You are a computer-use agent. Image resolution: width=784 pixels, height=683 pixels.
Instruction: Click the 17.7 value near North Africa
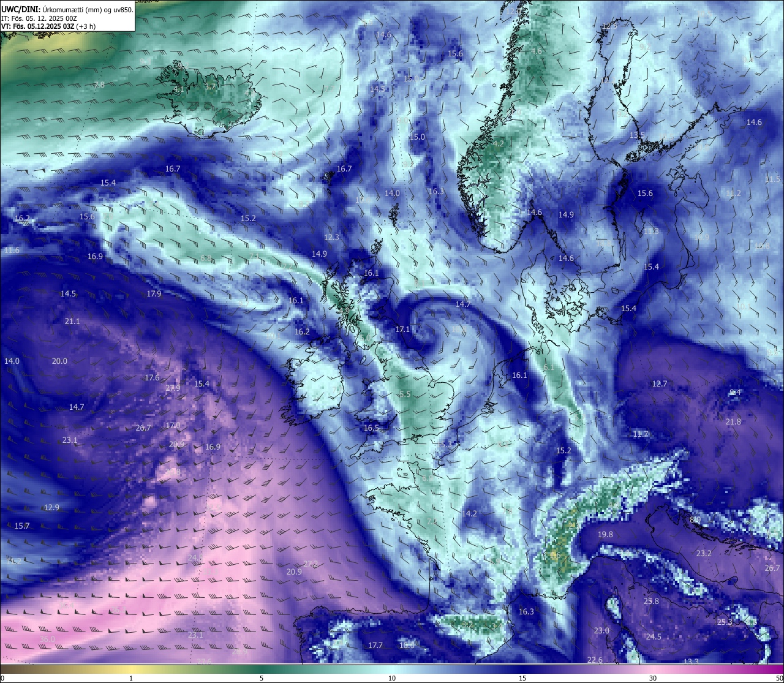[375, 646]
